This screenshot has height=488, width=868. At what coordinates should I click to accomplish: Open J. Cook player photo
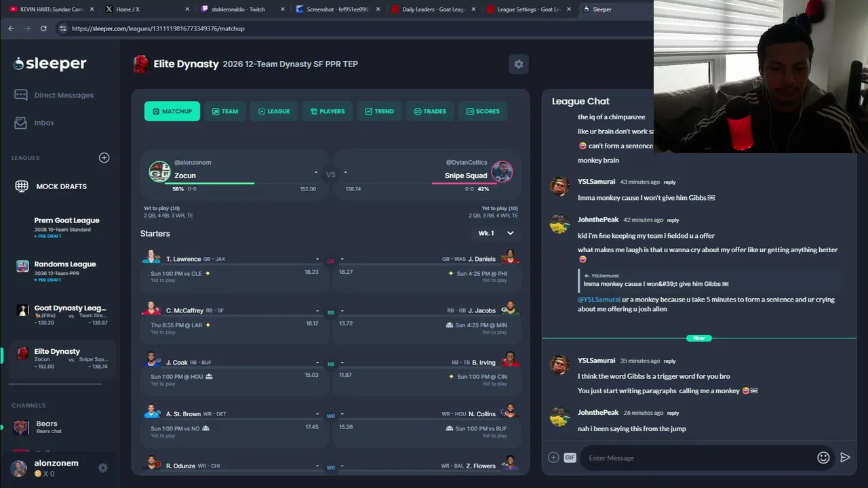(151, 360)
